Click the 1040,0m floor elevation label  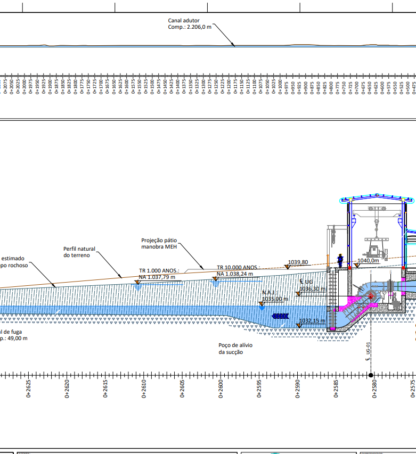[368, 261]
